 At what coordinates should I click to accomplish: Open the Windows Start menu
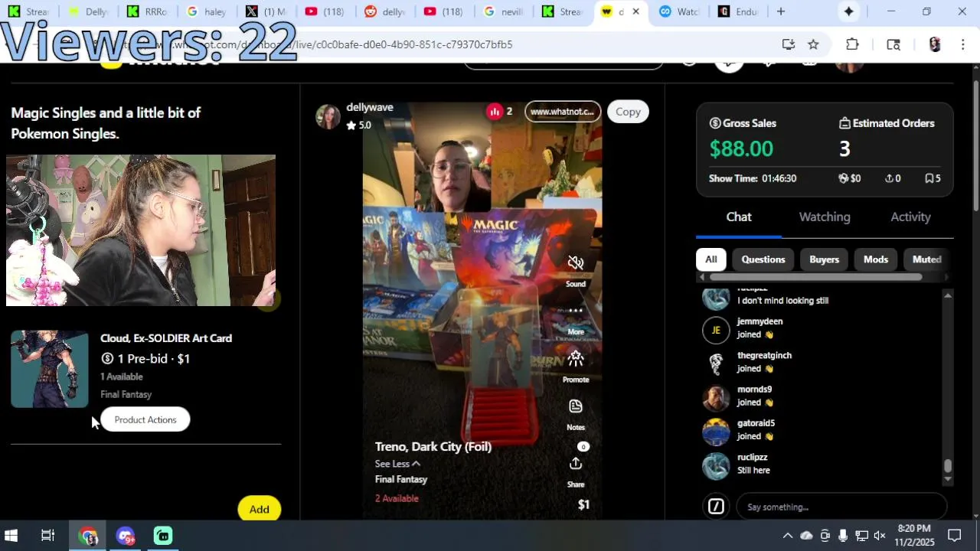point(11,536)
